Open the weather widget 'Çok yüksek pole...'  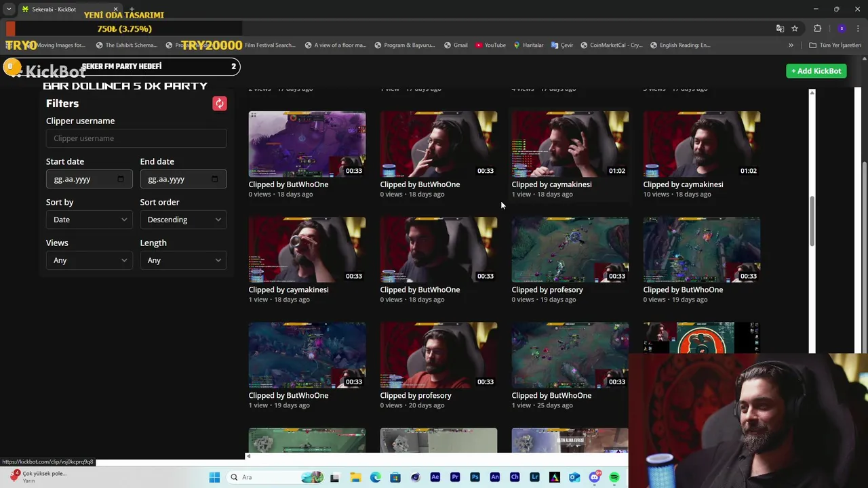pyautogui.click(x=38, y=477)
